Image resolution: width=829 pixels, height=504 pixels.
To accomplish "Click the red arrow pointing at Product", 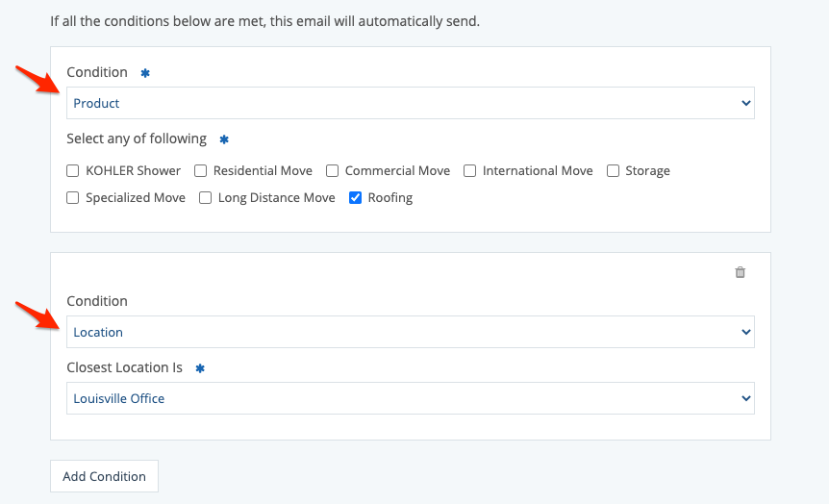I will [x=37, y=81].
